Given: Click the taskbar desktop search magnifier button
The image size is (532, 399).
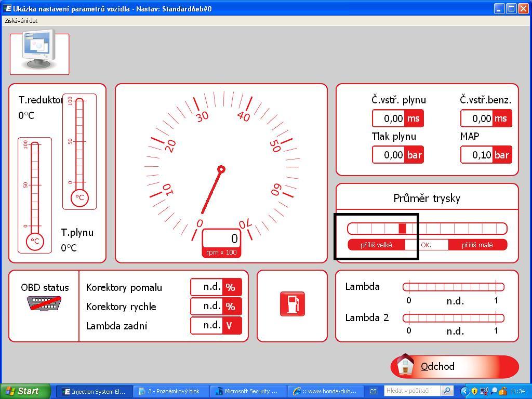Looking at the screenshot, I should point(447,391).
